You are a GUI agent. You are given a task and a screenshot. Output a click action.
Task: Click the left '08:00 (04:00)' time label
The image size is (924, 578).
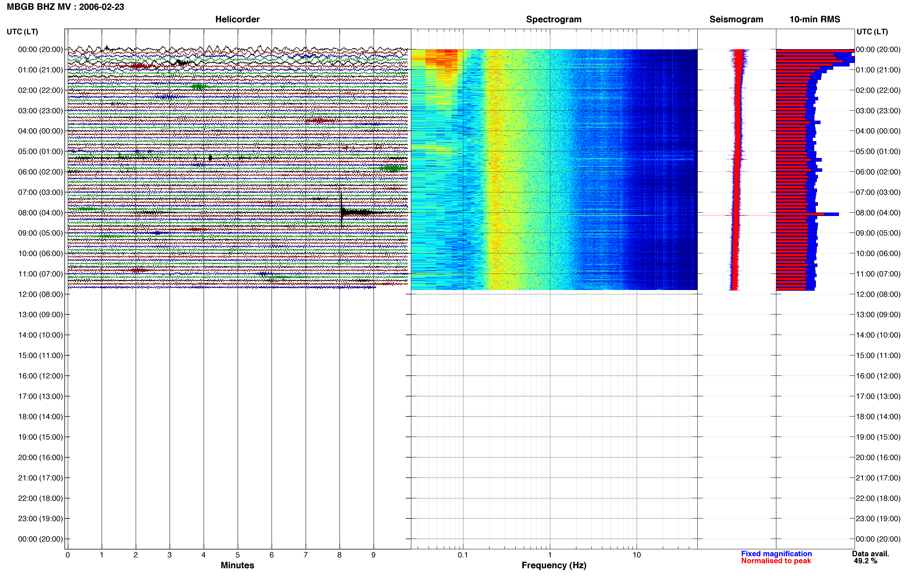pyautogui.click(x=41, y=212)
